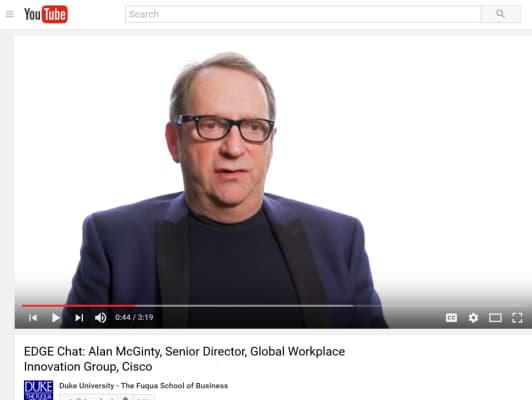This screenshot has width=532, height=400.
Task: Click the video frame to toggle playback
Action: coord(273,170)
